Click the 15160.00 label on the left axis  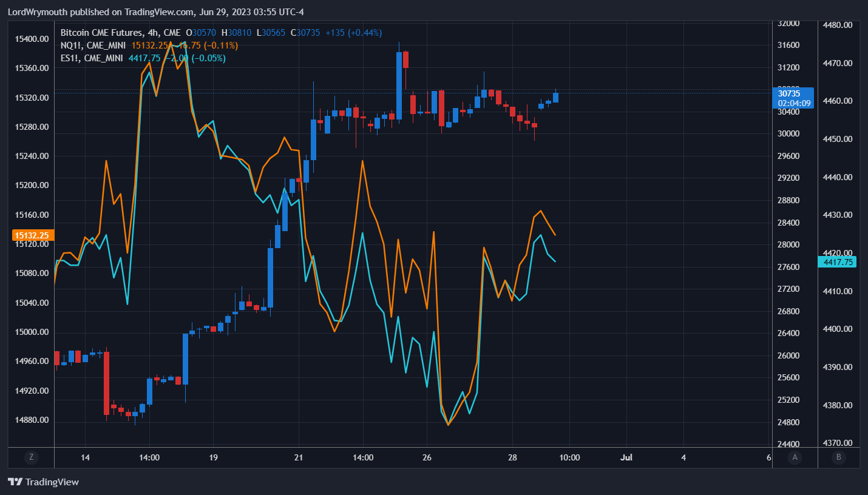[32, 215]
